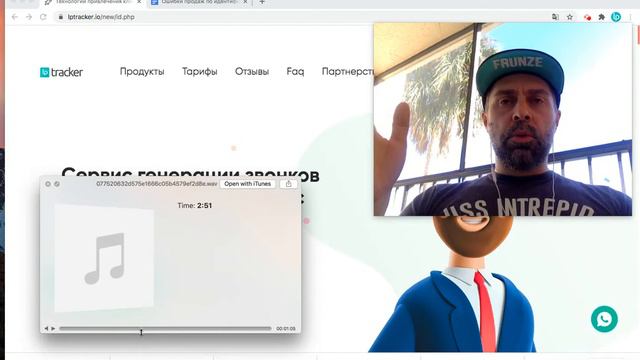Click the share icon in audio preview window
The image size is (640, 360).
pyautogui.click(x=289, y=184)
